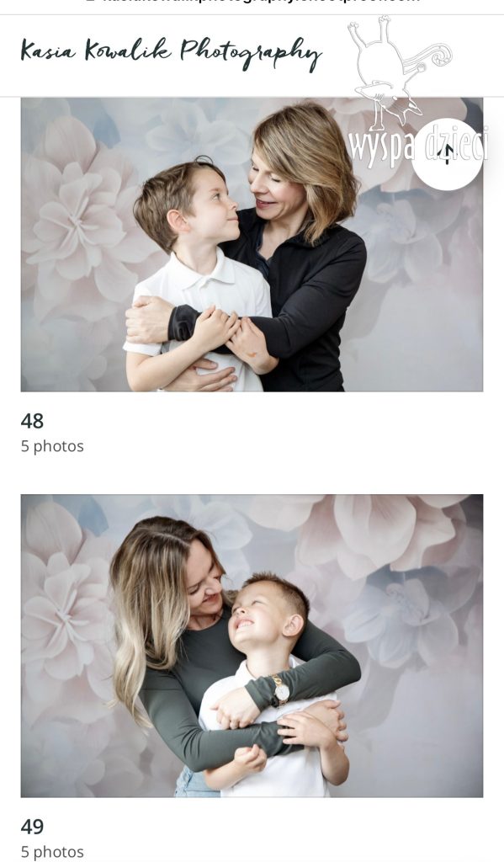Click the wyspa dzieci watermark text
504x862 pixels.
click(418, 146)
